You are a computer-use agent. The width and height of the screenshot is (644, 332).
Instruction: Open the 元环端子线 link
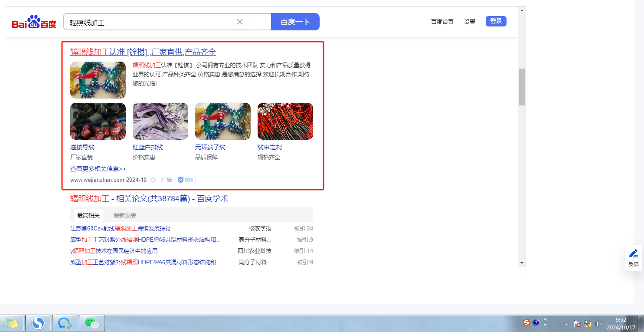click(210, 147)
